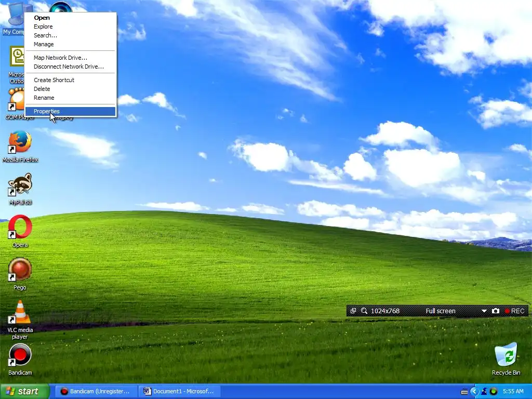
Task: Choose Properties in the context menu
Action: click(x=71, y=111)
